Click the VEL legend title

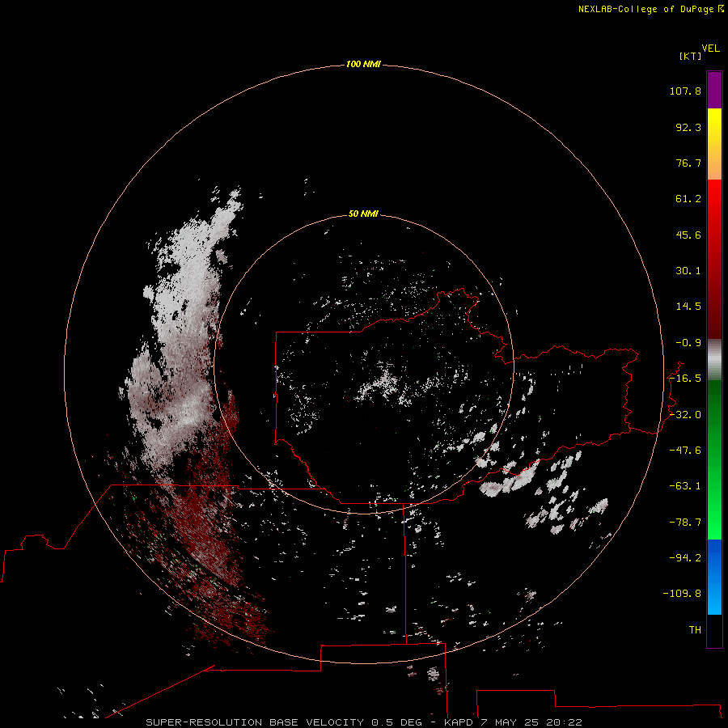[x=710, y=49]
